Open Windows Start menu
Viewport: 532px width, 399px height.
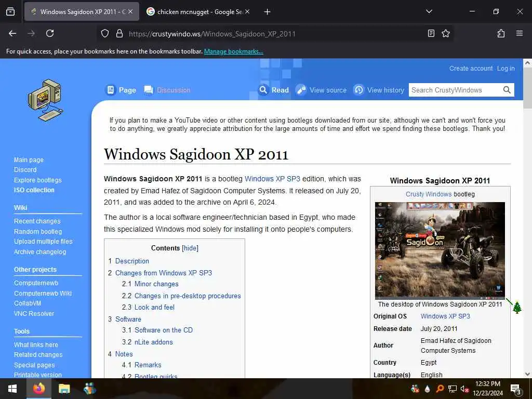click(x=12, y=389)
